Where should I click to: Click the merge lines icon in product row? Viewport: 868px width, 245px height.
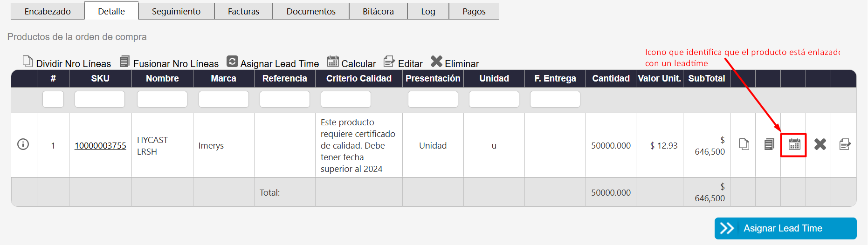click(769, 144)
